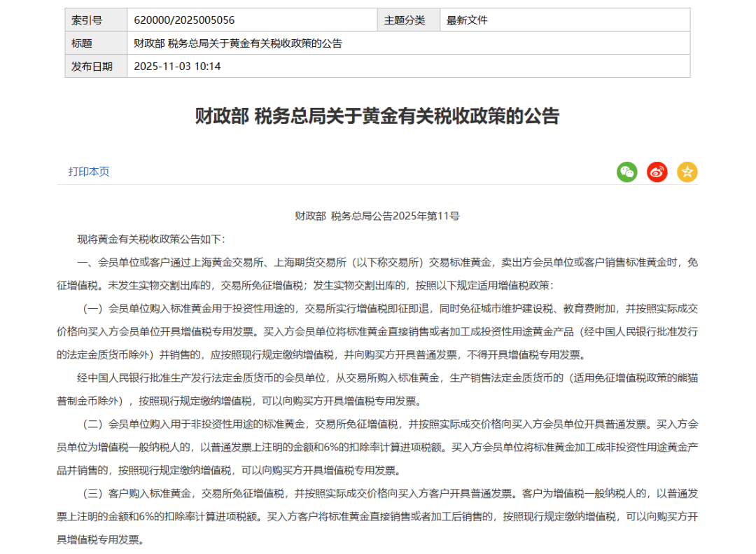This screenshot has width=756, height=554.
Task: Select the 最新文件 topic category value
Action: (467, 20)
